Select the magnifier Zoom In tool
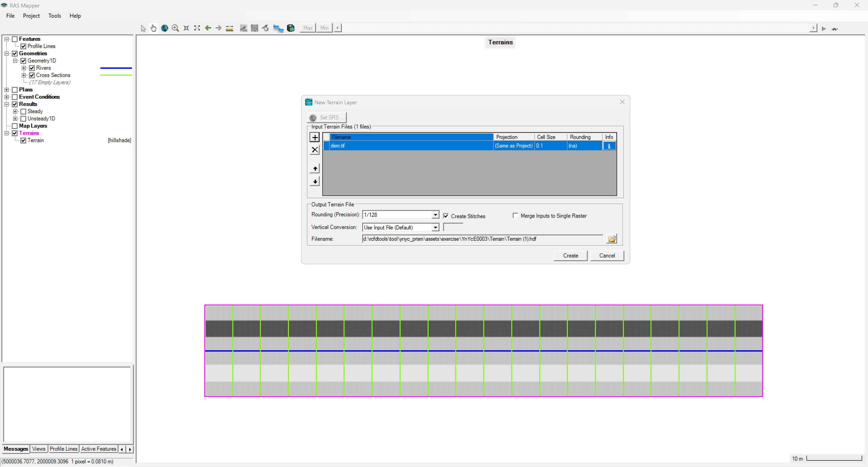This screenshot has height=467, width=868. pyautogui.click(x=175, y=28)
